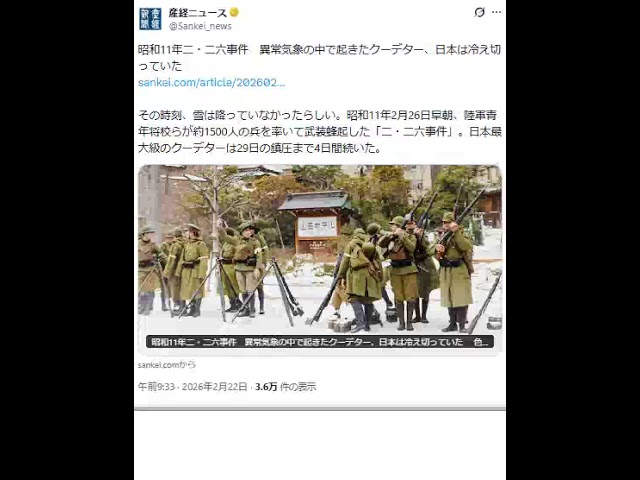640x480 pixels.
Task: Click the 件の表示 views label
Action: 298,387
